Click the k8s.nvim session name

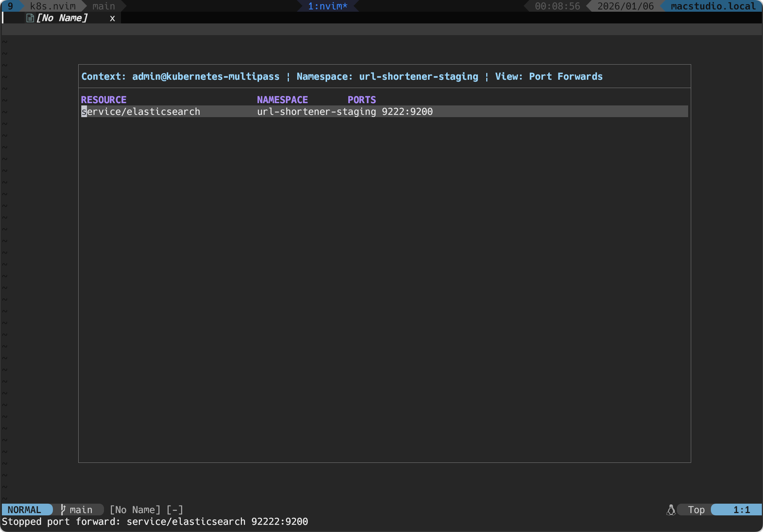[x=52, y=6]
